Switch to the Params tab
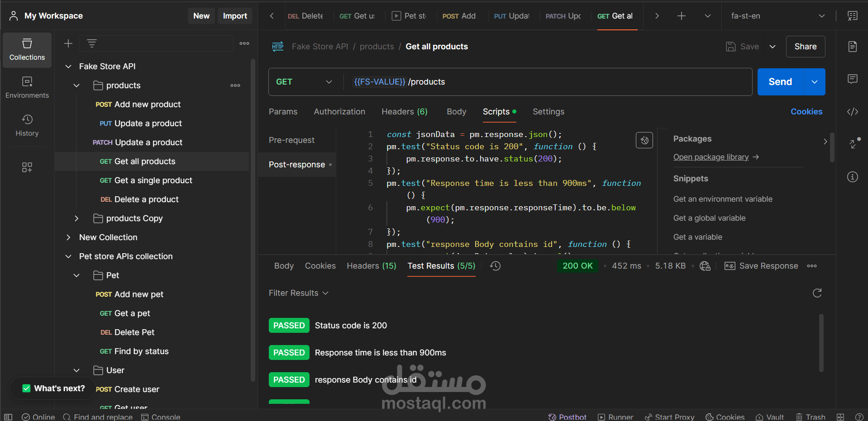 click(283, 112)
